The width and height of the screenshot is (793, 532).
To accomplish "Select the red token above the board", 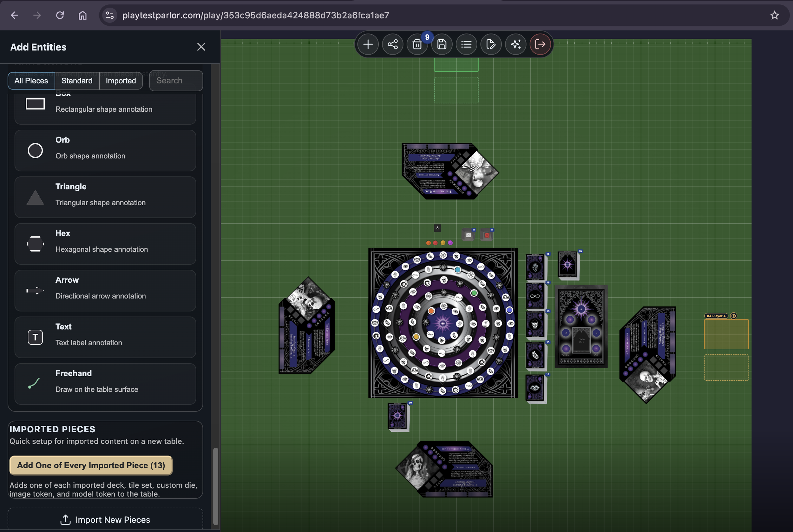I will 436,243.
